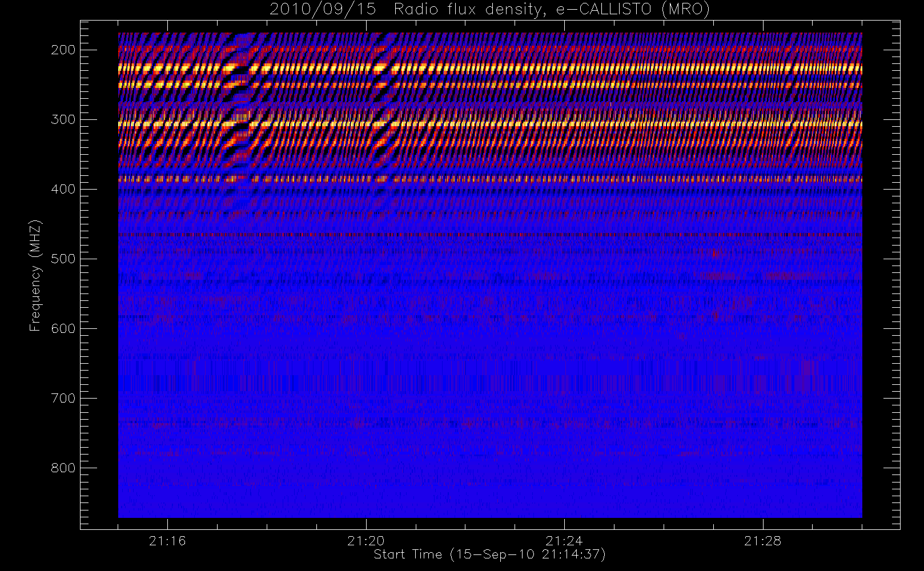Click the 'Frequency (MHz)' y-axis label
The image size is (924, 571).
35,275
